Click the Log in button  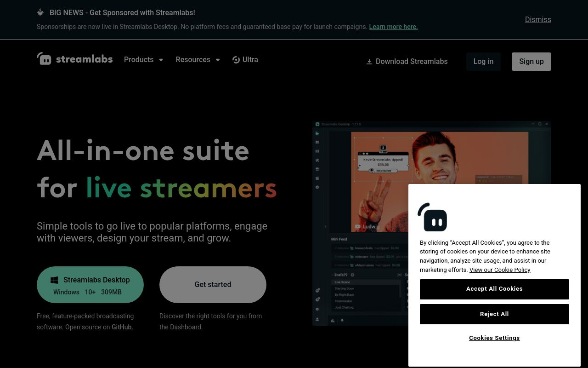(483, 62)
